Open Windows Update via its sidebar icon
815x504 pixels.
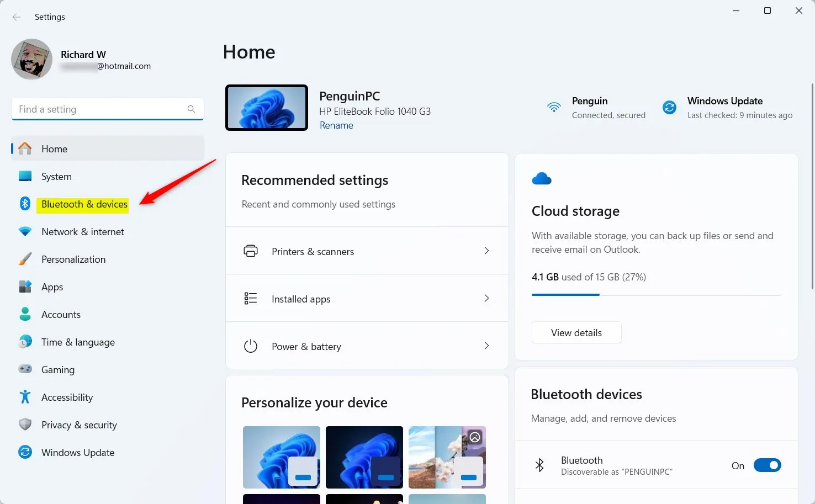25,452
